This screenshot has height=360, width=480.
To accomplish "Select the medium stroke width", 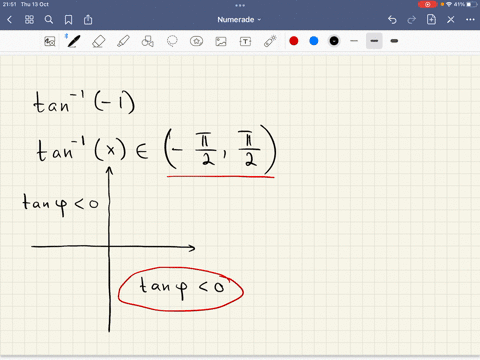I will click(374, 41).
